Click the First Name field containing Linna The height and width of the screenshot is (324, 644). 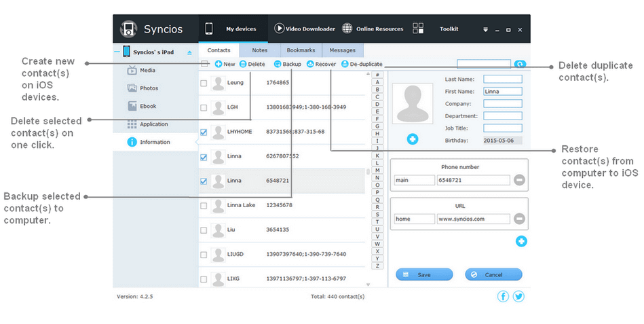[503, 91]
